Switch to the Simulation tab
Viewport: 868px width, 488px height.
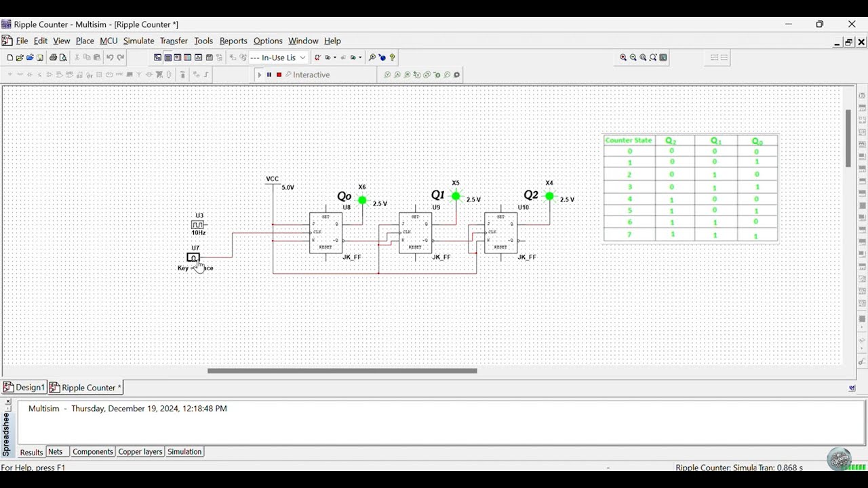(x=184, y=452)
